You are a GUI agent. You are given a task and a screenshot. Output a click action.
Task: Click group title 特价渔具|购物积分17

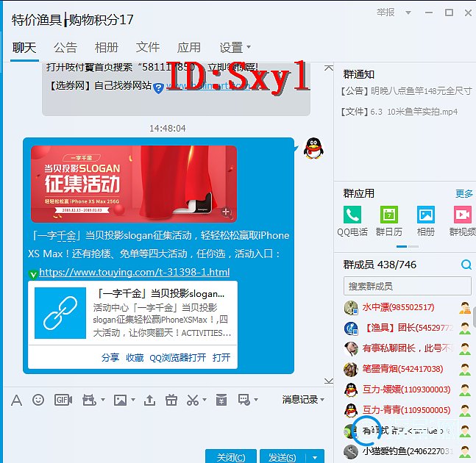click(x=73, y=20)
